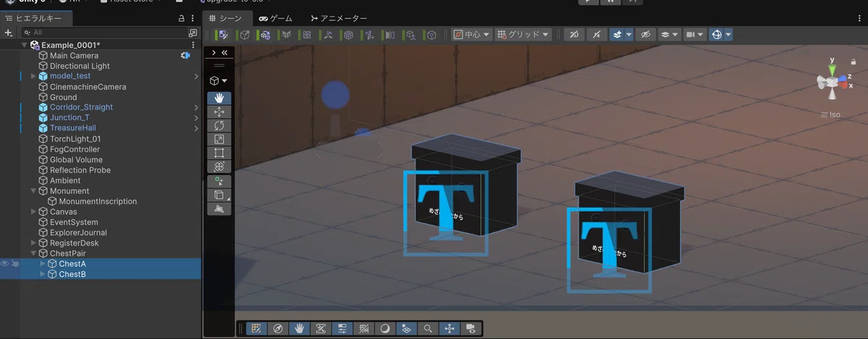Collapse the ChestPair tree node
868x339 pixels.
[33, 254]
